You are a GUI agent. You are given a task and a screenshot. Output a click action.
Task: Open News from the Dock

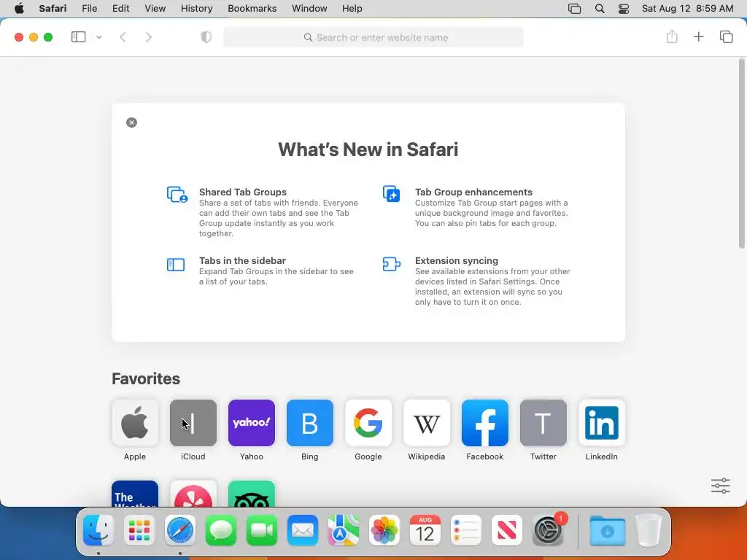pyautogui.click(x=507, y=530)
